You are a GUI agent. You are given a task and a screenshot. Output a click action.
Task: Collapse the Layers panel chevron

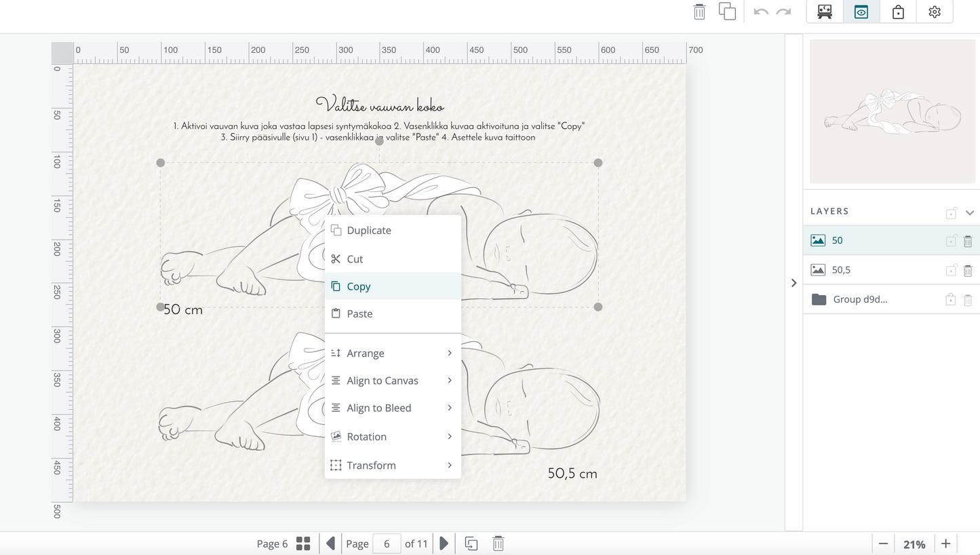pyautogui.click(x=970, y=212)
